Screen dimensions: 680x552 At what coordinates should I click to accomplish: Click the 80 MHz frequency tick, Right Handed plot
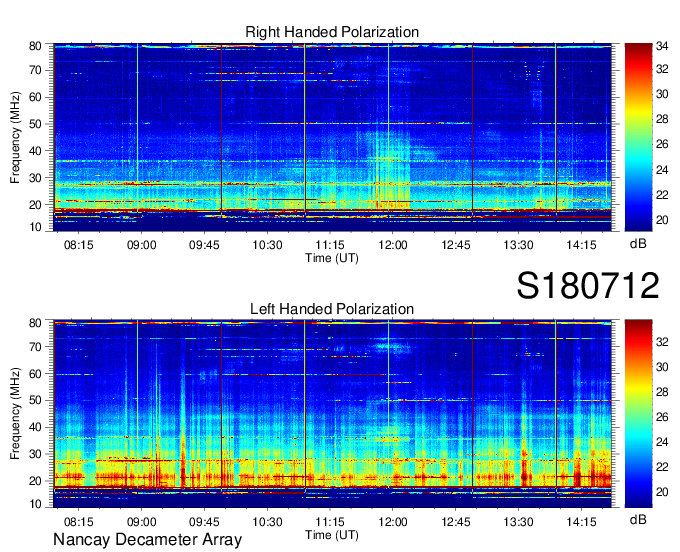click(35, 46)
